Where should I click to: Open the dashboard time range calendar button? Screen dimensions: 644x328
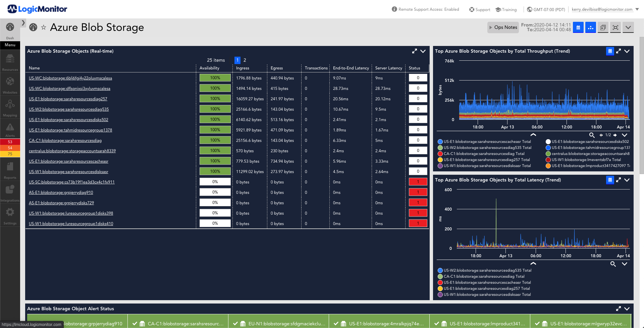[578, 28]
